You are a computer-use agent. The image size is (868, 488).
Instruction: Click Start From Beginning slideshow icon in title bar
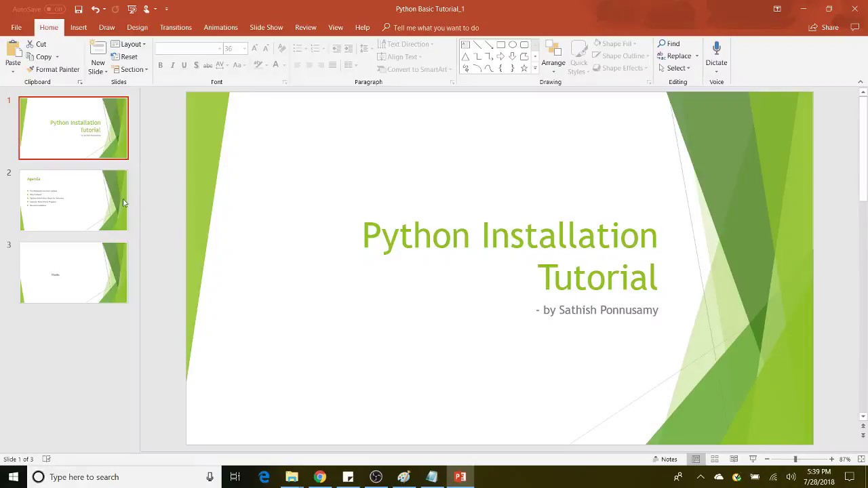(132, 9)
